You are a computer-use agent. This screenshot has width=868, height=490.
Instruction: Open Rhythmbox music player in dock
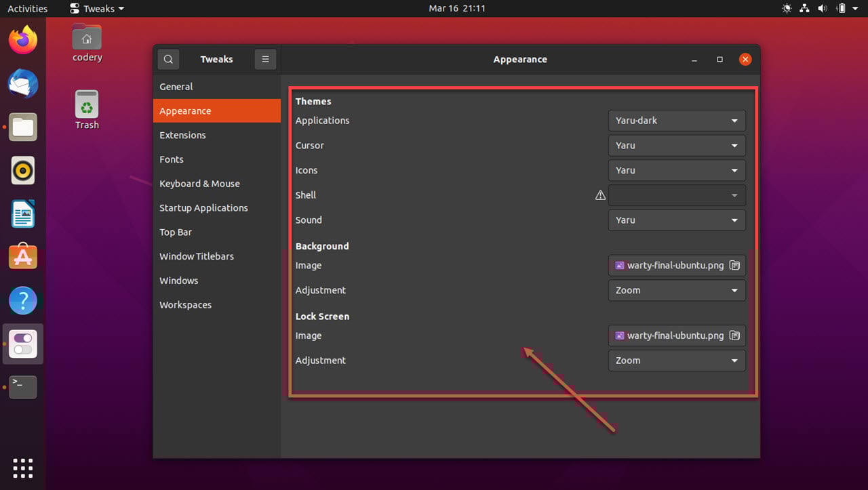click(x=23, y=170)
